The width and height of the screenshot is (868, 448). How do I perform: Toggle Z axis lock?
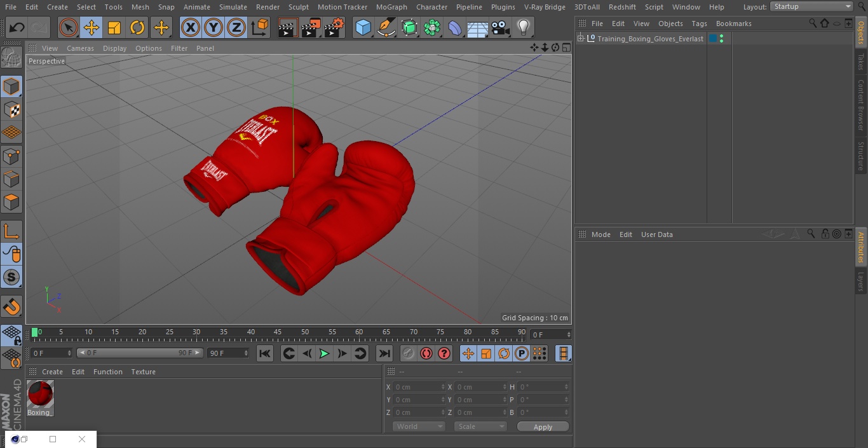coord(236,27)
